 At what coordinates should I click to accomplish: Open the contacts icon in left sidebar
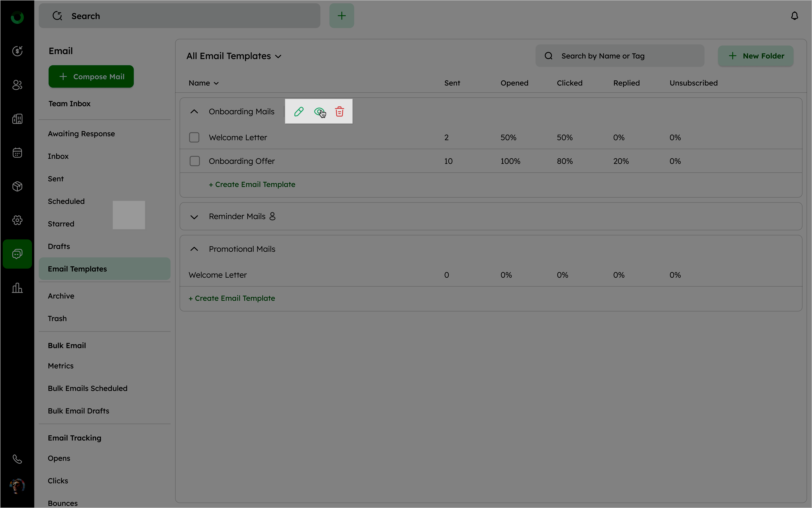click(x=17, y=85)
